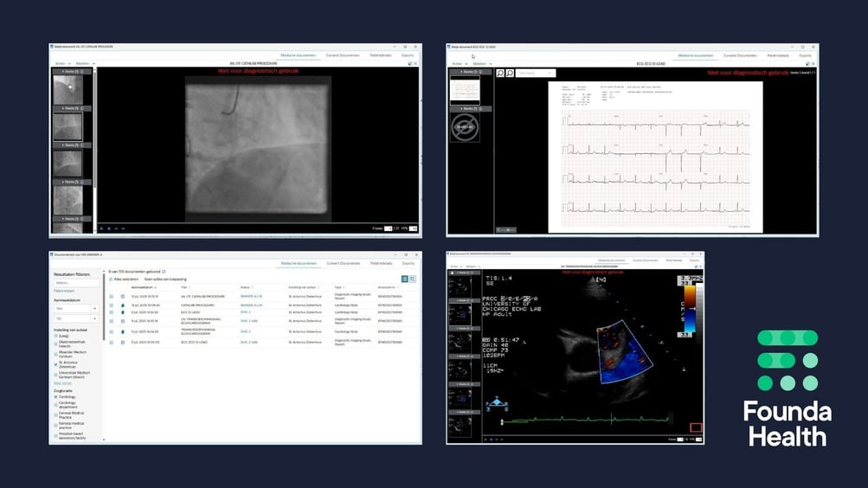Switch to grouped view icon beside list view

pos(413,279)
